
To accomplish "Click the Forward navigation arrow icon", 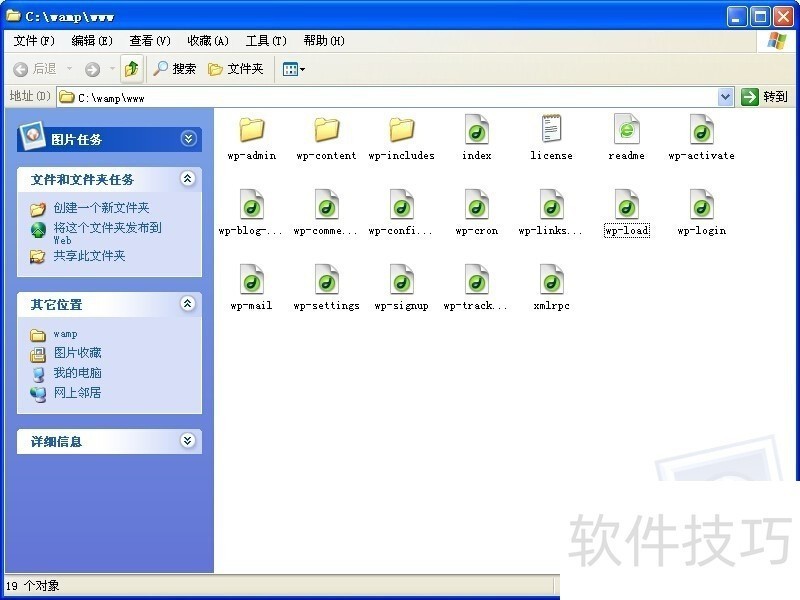I will [x=92, y=69].
